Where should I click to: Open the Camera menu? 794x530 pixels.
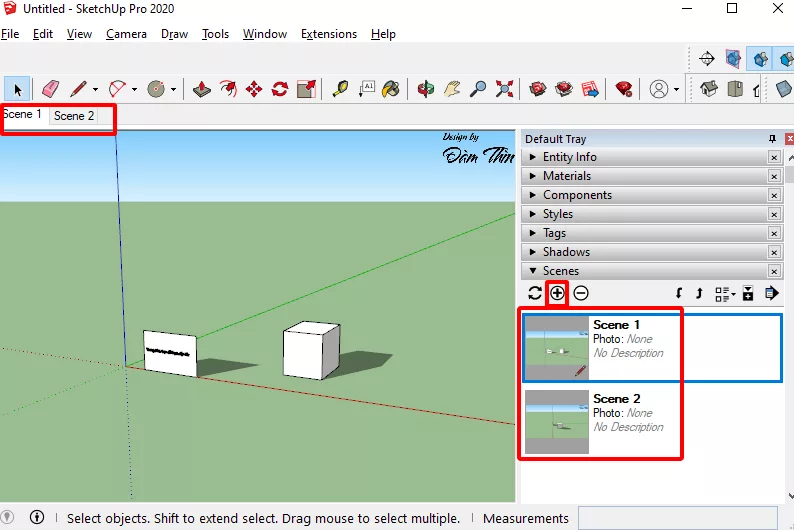127,34
